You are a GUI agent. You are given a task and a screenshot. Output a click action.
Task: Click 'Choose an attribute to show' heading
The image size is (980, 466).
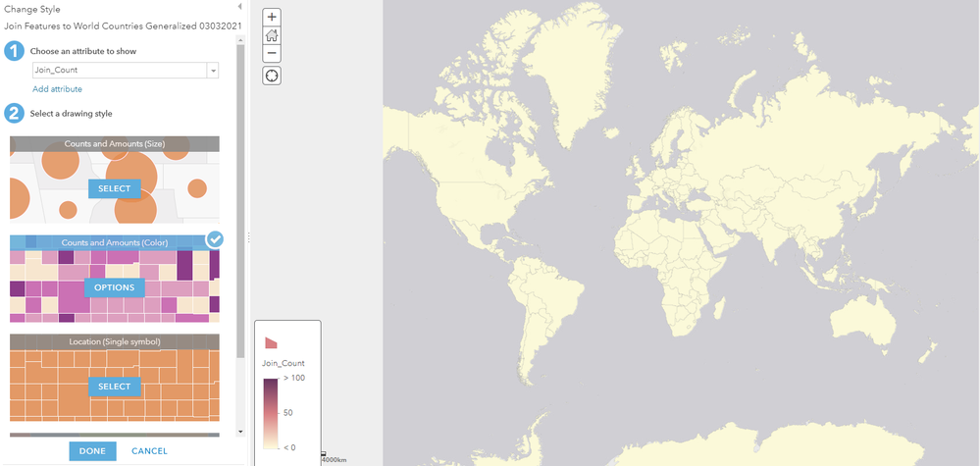click(x=83, y=51)
